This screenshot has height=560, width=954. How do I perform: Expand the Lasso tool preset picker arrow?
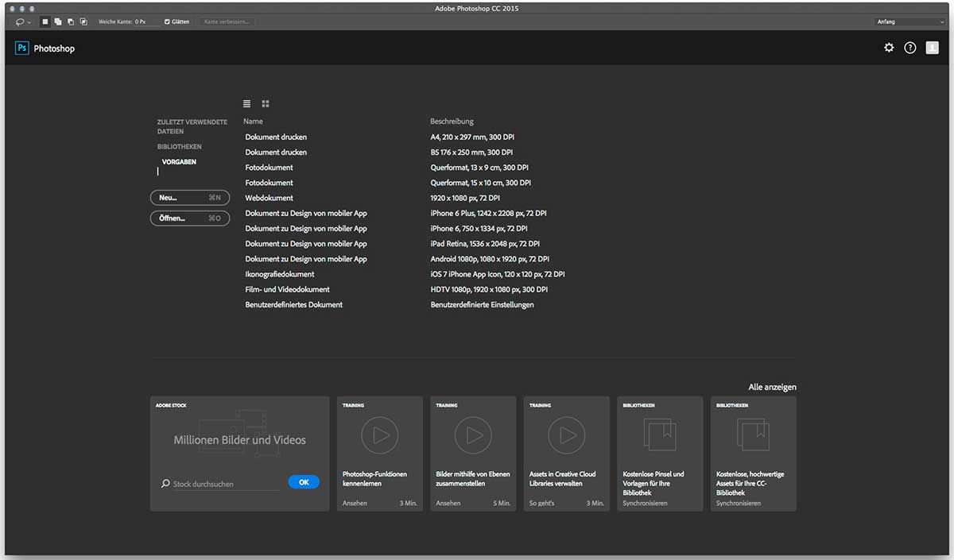(x=29, y=22)
